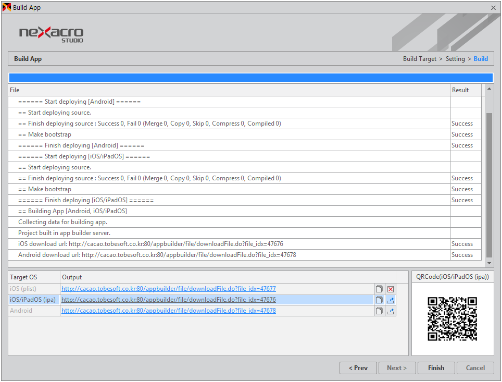Open the iOS (plist) download link
The image size is (502, 382).
pos(168,289)
